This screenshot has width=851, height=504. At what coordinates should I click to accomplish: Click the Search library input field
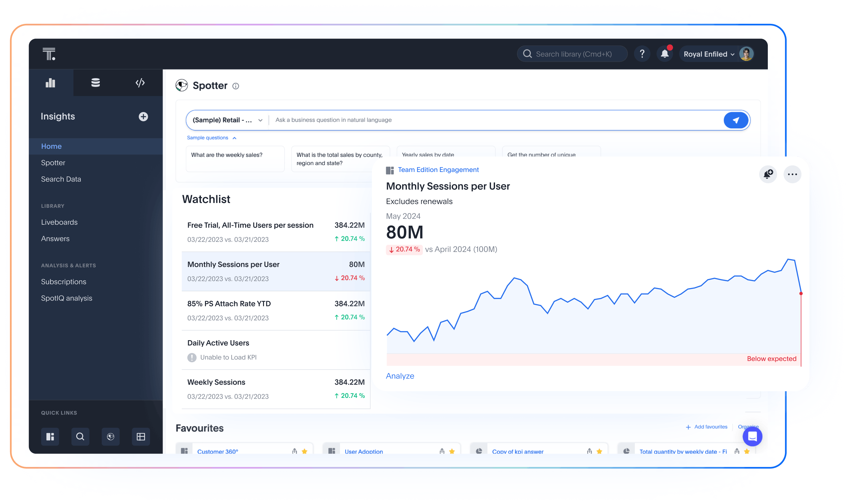point(574,54)
